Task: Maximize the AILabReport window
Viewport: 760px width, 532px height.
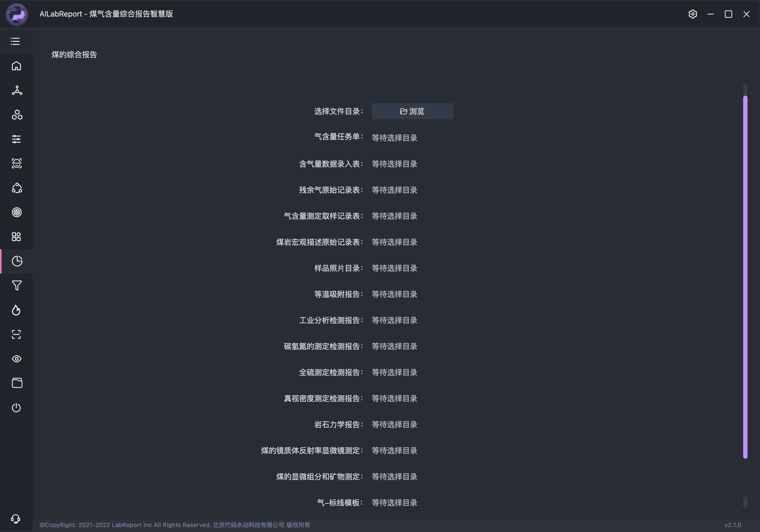Action: click(728, 14)
